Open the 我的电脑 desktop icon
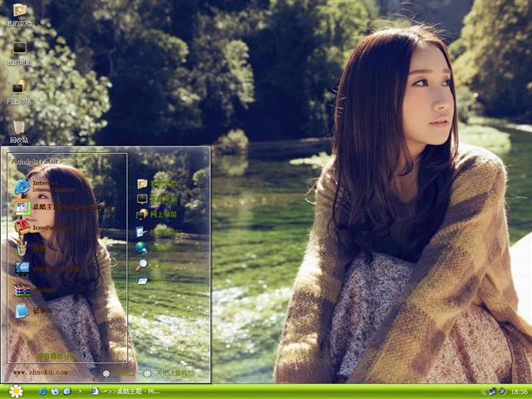 point(19,53)
